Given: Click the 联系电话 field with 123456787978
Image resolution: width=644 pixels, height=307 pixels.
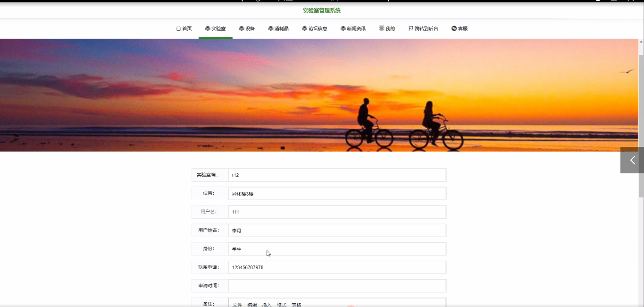Looking at the screenshot, I should tap(337, 267).
